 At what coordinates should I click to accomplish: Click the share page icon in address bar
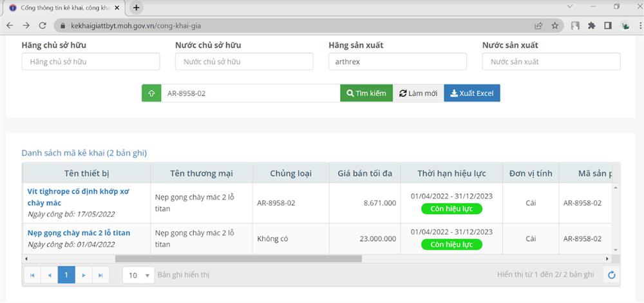pos(538,26)
